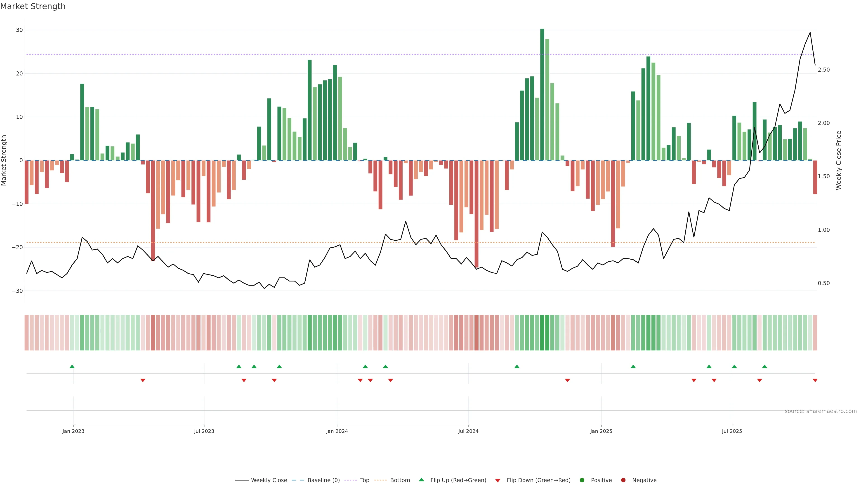Click the Flip Down red triangle legend icon
This screenshot has height=488, width=868.
click(498, 481)
